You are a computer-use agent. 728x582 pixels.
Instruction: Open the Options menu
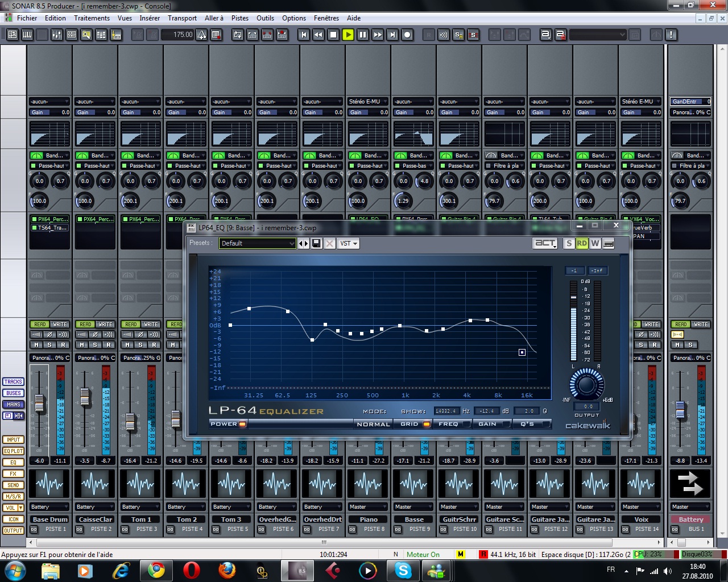(x=293, y=18)
